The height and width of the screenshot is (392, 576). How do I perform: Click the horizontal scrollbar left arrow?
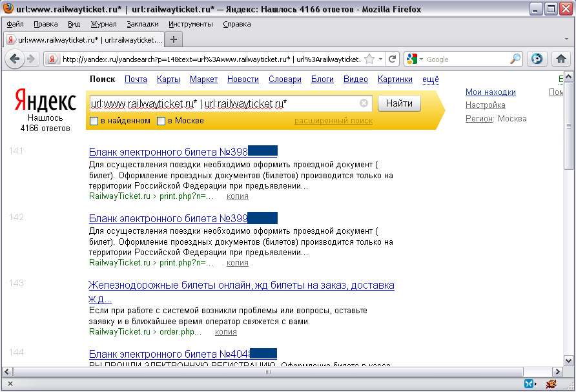pyautogui.click(x=6, y=371)
